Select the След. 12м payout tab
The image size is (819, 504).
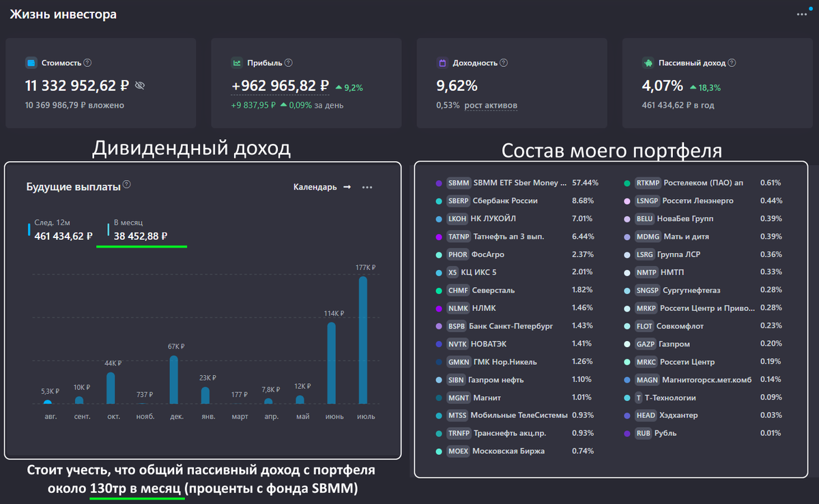click(x=60, y=231)
